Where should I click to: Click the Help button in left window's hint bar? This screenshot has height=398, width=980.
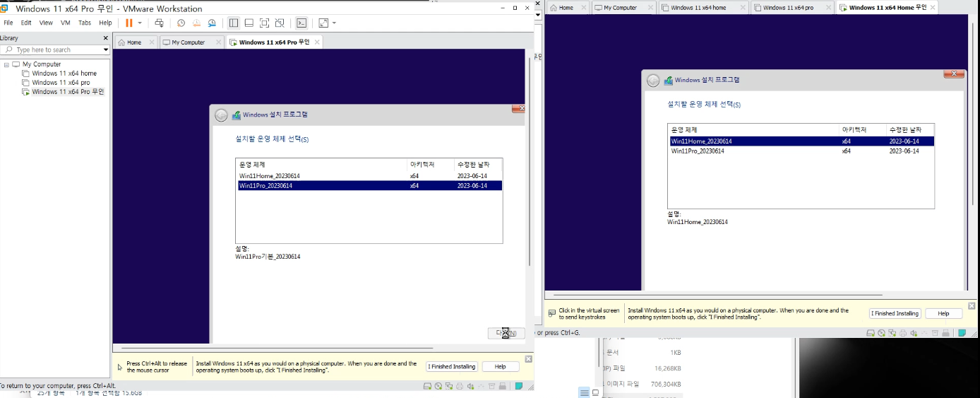501,367
